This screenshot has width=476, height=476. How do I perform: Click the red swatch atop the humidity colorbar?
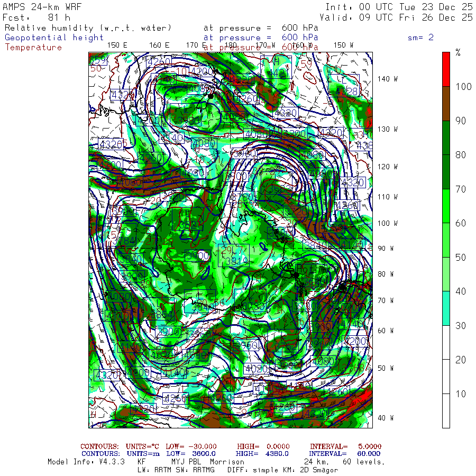(x=446, y=69)
